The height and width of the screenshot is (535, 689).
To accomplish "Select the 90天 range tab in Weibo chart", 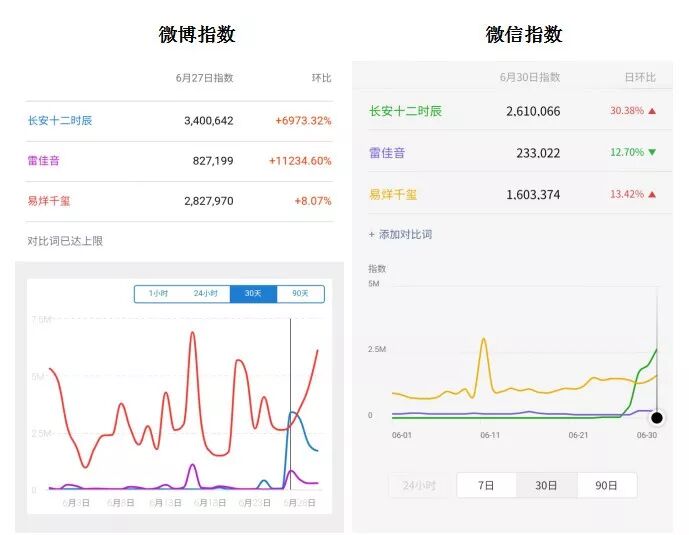I will 301,293.
